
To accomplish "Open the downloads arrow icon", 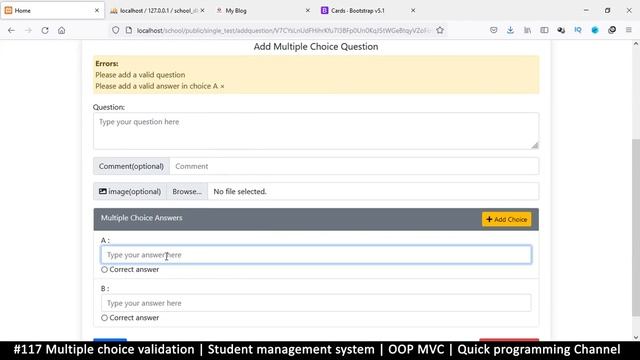I will pos(510,30).
